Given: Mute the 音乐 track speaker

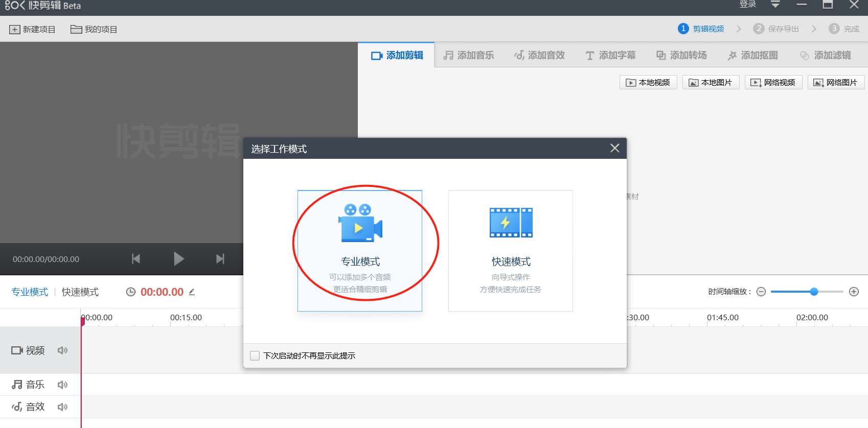Looking at the screenshot, I should click(62, 385).
